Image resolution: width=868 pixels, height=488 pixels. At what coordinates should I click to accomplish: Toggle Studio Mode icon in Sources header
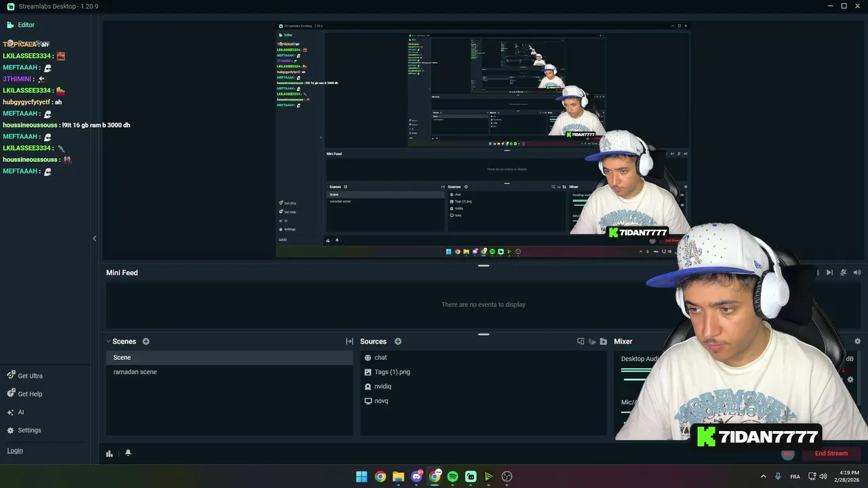tap(580, 342)
